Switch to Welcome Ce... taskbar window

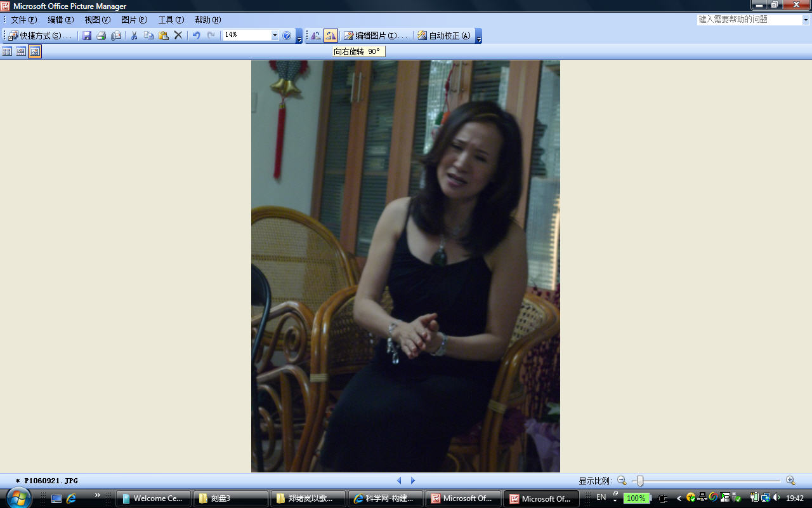(153, 498)
